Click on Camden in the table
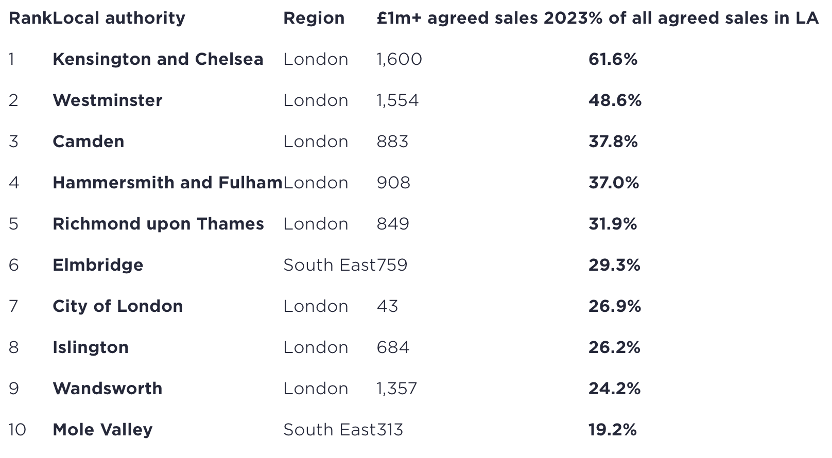The height and width of the screenshot is (458, 832). 88,141
